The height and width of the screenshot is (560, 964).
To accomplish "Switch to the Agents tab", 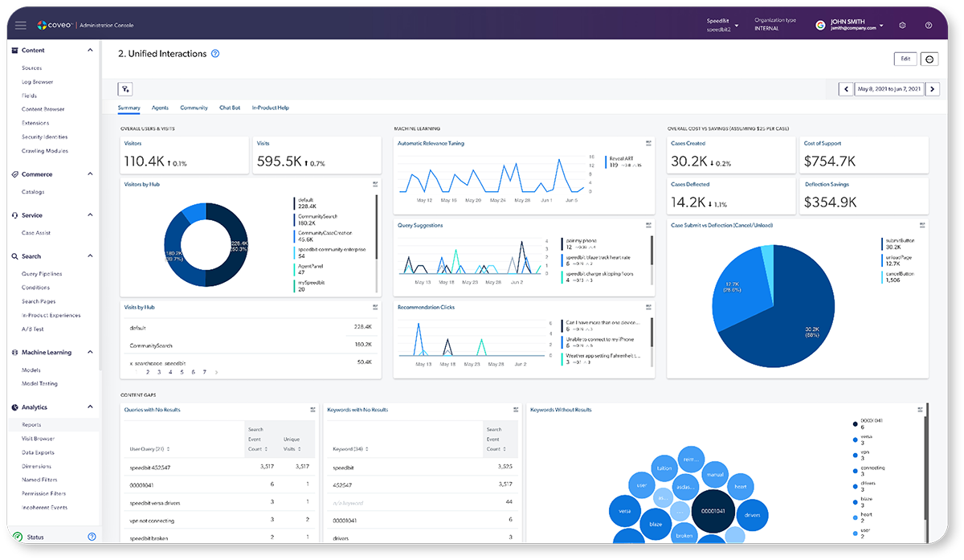I will 160,107.
